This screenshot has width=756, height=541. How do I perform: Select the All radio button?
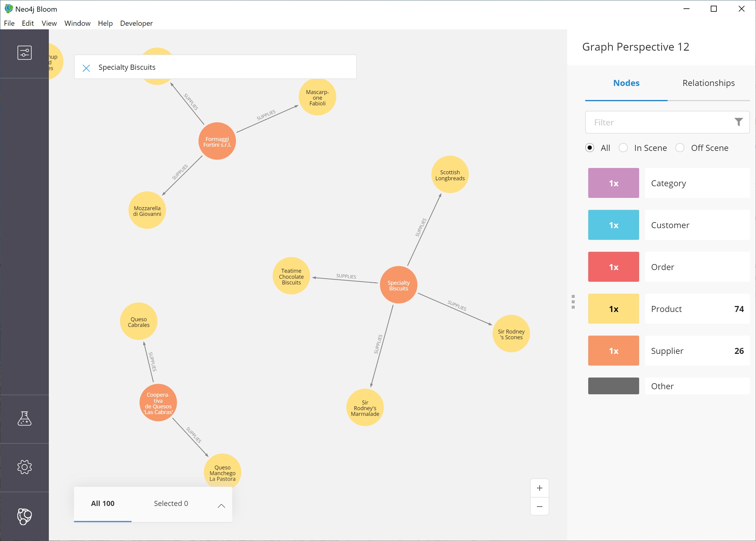(589, 148)
